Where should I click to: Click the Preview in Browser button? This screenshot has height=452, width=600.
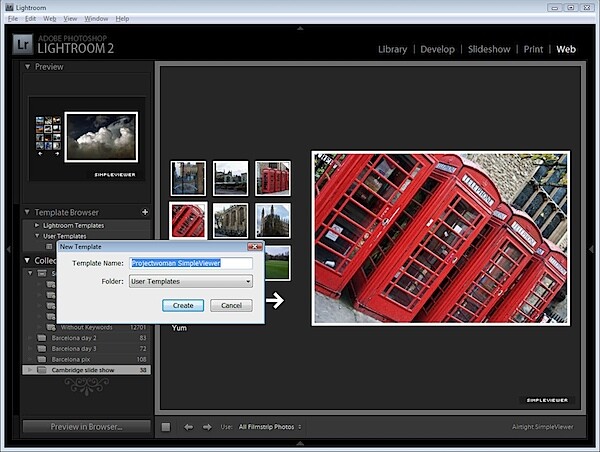(86, 427)
